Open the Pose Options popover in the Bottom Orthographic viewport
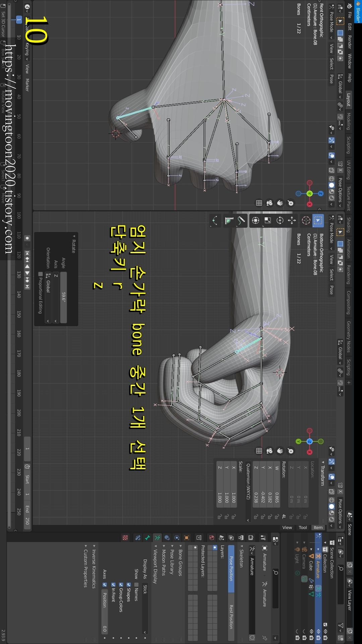 (340, 514)
